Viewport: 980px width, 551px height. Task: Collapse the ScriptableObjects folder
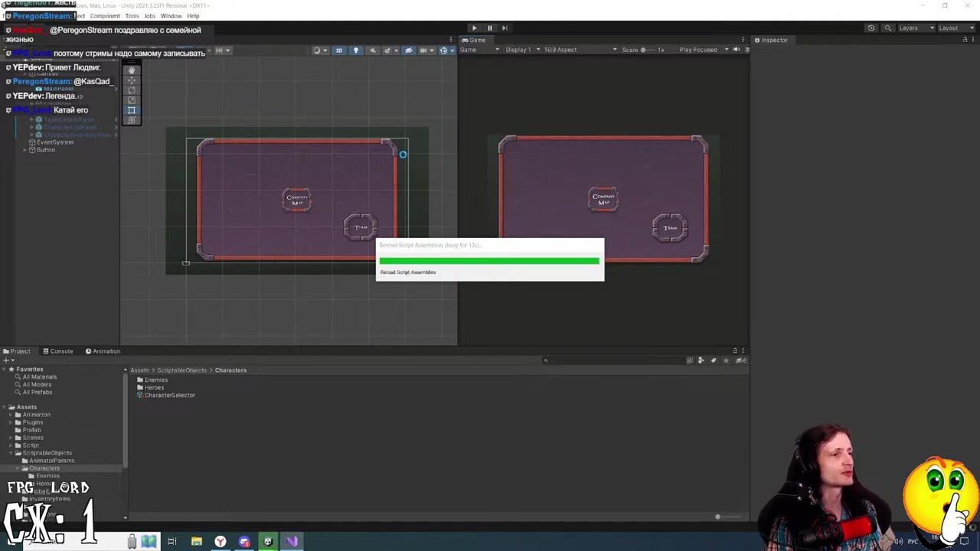click(x=11, y=453)
